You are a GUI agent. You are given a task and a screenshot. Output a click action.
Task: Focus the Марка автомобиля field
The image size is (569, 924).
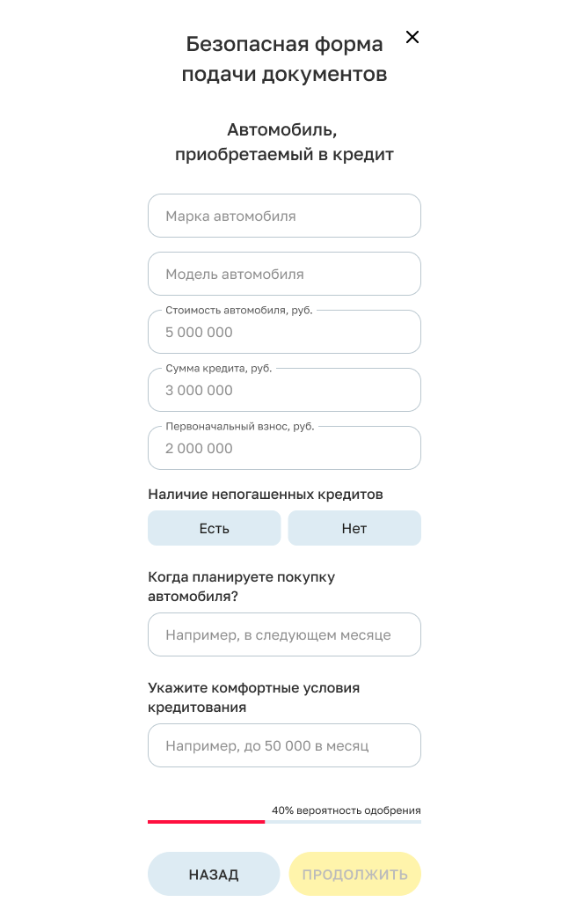(x=284, y=216)
